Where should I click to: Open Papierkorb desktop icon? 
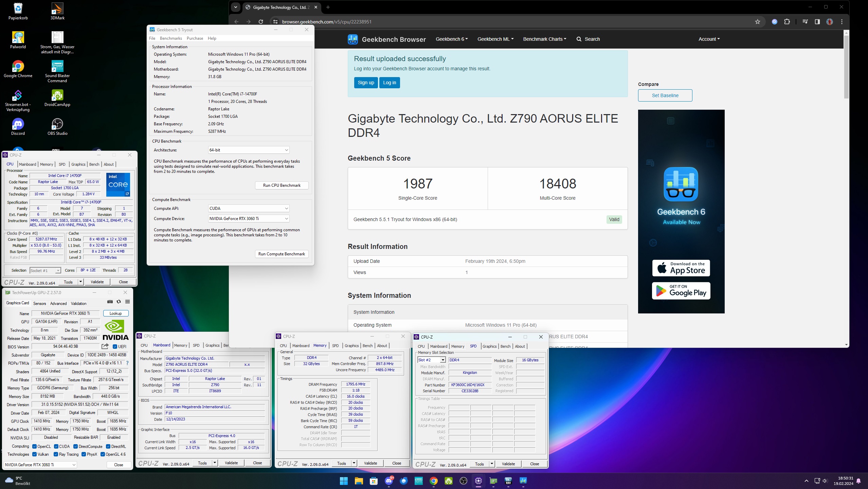tap(18, 11)
